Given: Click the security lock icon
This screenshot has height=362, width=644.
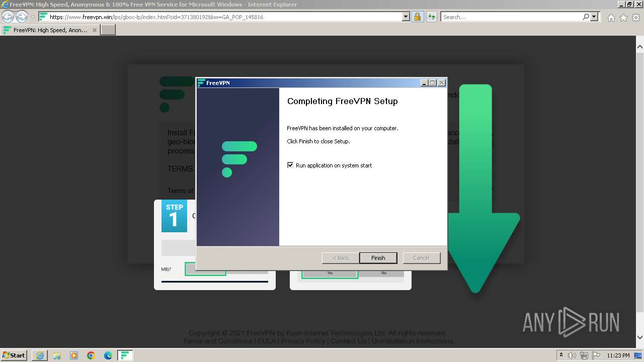Looking at the screenshot, I should pos(417,17).
